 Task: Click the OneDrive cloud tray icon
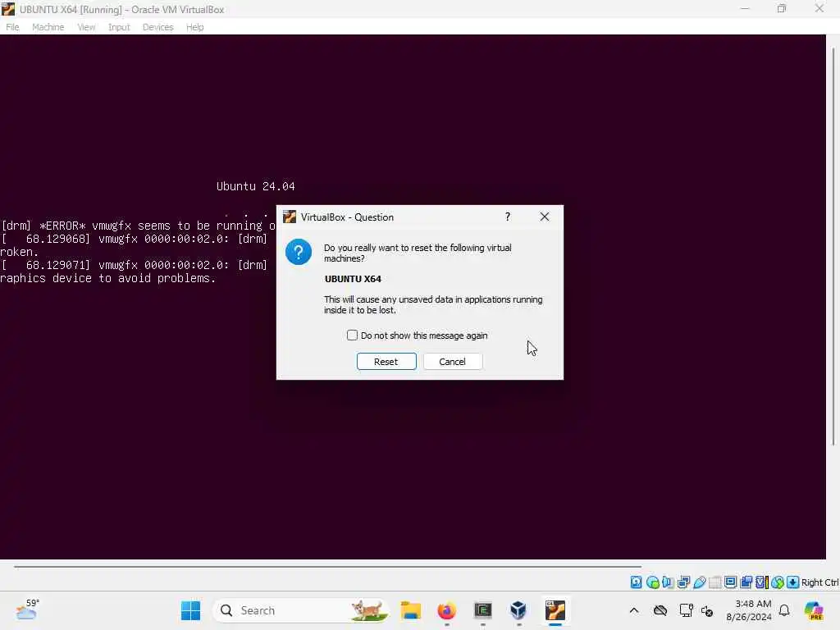660,610
